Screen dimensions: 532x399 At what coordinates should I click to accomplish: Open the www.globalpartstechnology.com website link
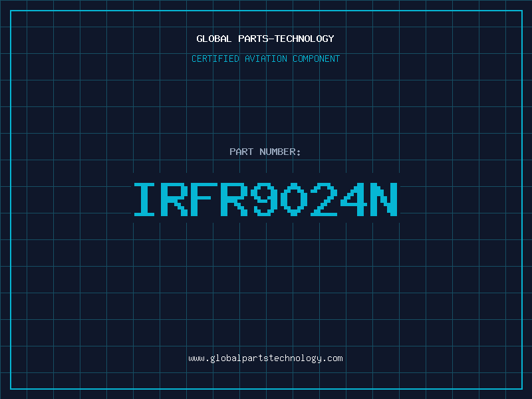pyautogui.click(x=266, y=358)
